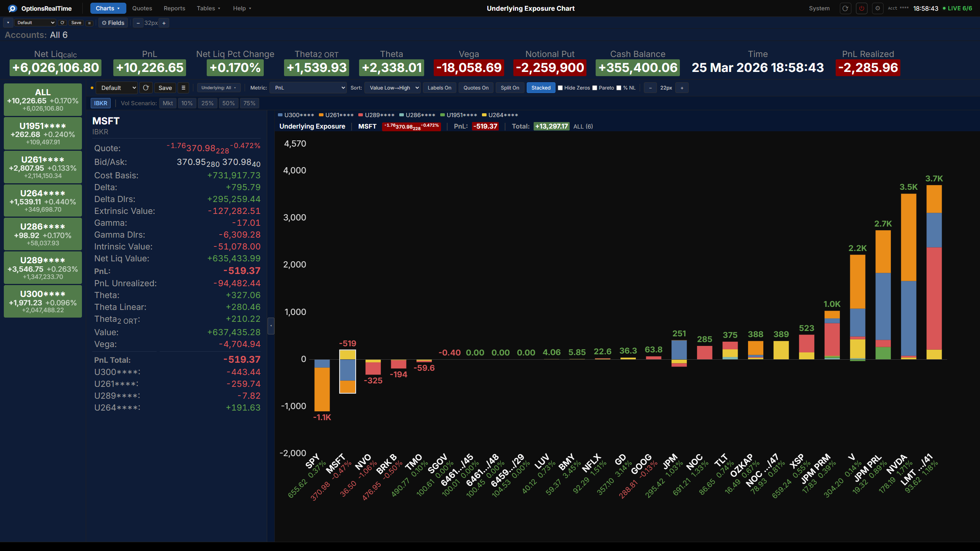Screen dimensions: 980x551
Task: Open the settings gear in top bar
Action: [x=877, y=8]
